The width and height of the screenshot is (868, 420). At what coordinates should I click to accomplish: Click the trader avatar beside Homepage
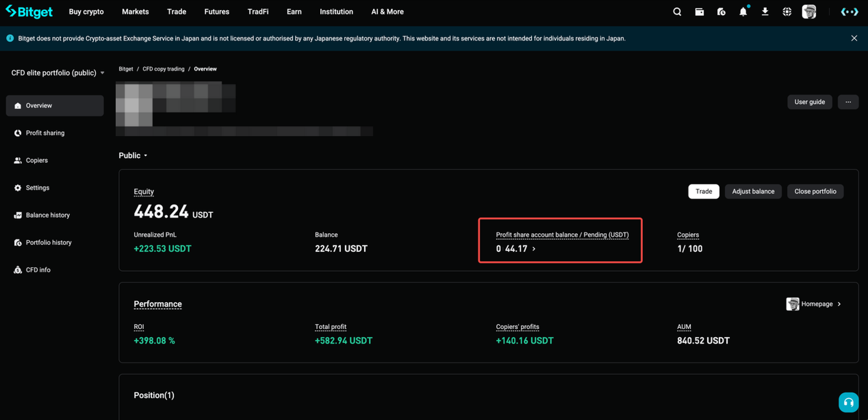[x=792, y=304]
